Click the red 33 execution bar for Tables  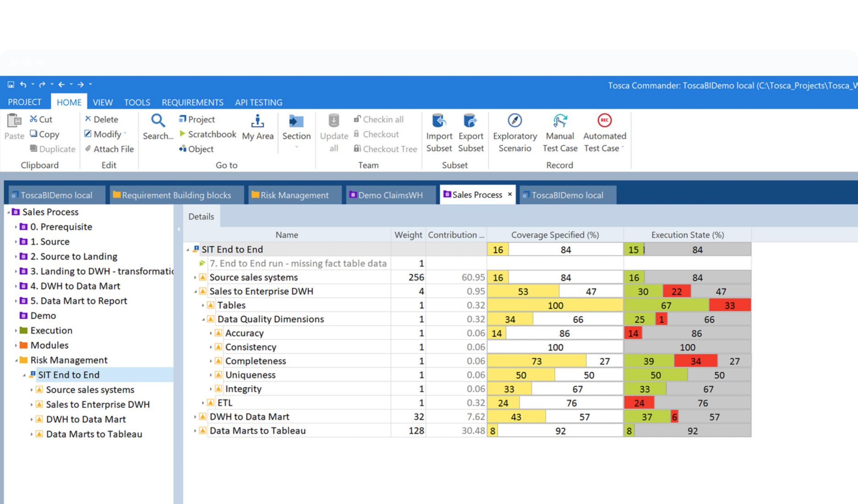(729, 306)
